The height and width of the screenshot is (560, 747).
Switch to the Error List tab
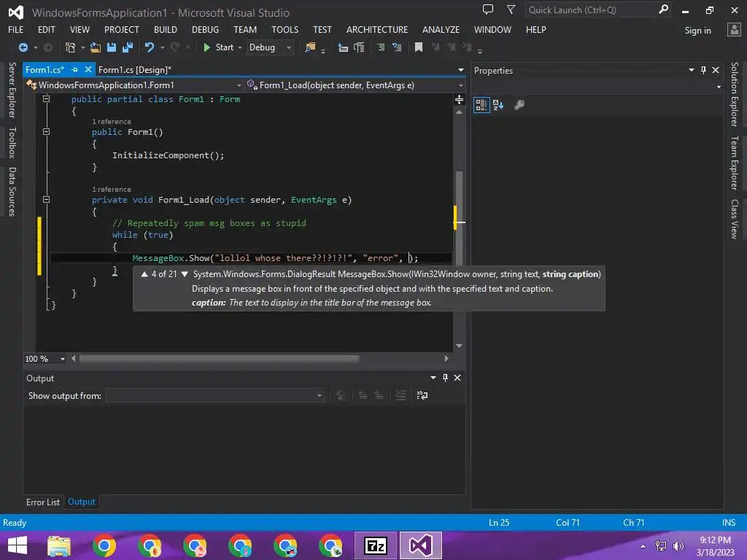point(43,502)
